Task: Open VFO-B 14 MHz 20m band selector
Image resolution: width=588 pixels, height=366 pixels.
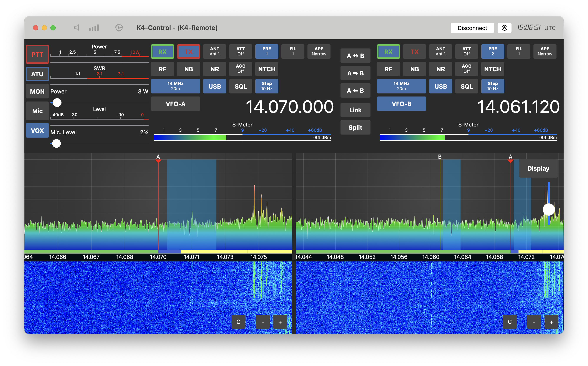Action: click(401, 86)
